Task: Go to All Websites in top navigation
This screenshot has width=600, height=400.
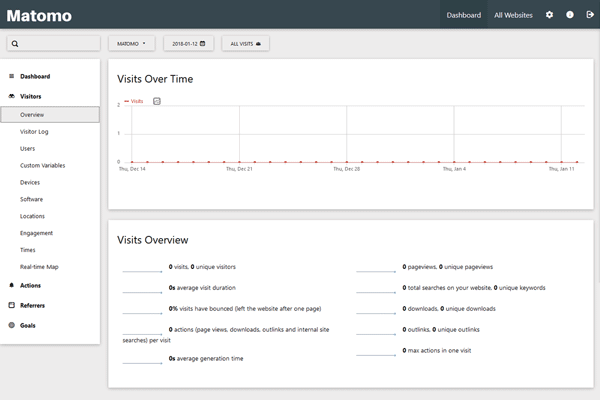Action: point(513,15)
